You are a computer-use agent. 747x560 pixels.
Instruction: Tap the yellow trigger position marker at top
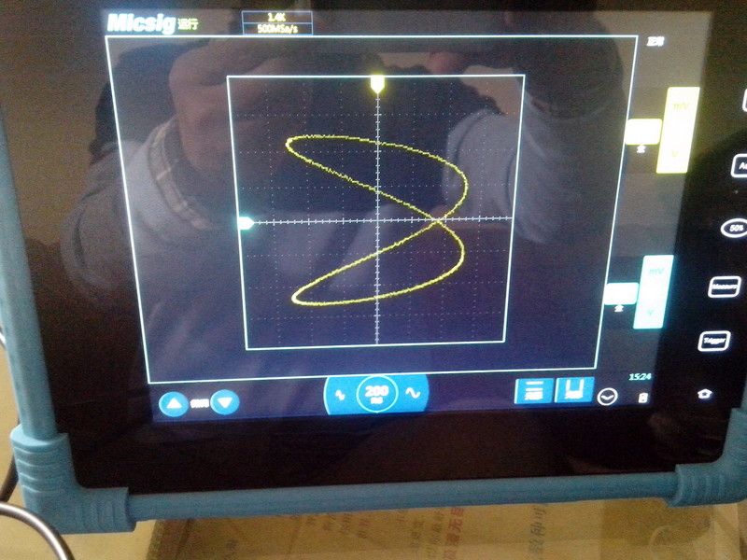377,84
